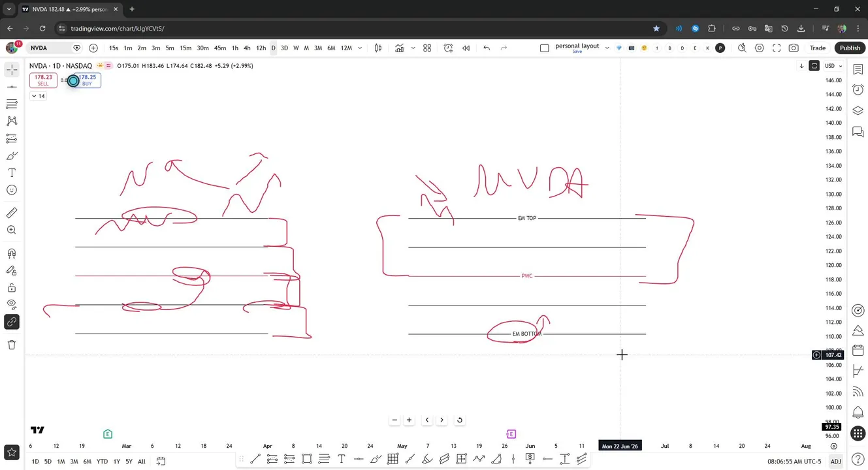Toggle stay in drawing mode pencil-lock
This screenshot has width=868, height=470.
(12, 270)
